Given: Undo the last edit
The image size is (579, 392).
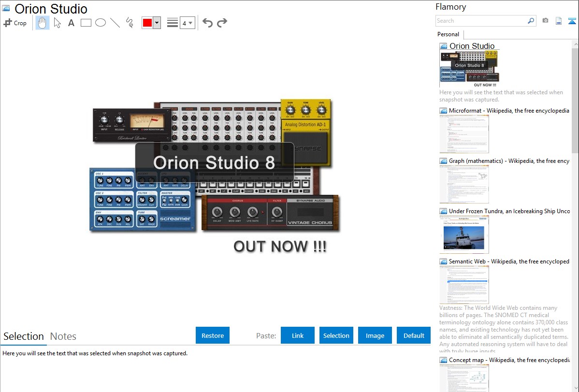Looking at the screenshot, I should [207, 23].
